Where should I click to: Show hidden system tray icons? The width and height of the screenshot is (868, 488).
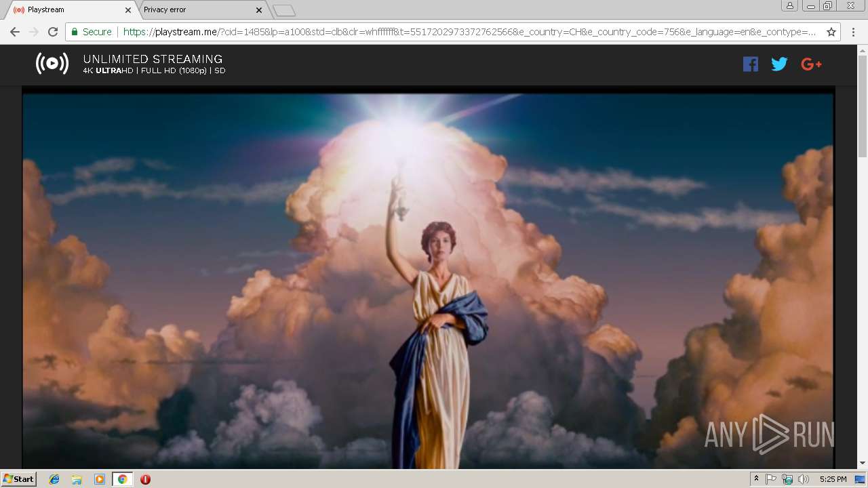point(756,479)
